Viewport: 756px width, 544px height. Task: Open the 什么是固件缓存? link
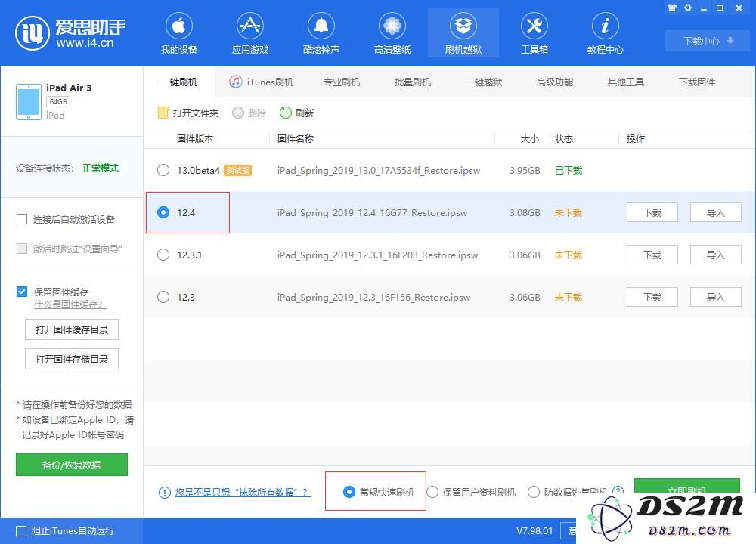pos(70,304)
